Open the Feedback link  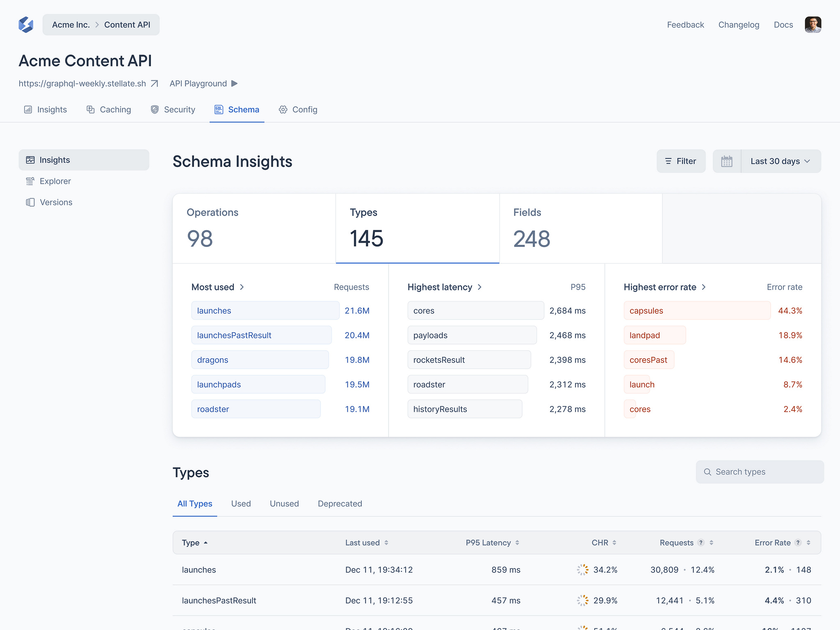coord(685,25)
